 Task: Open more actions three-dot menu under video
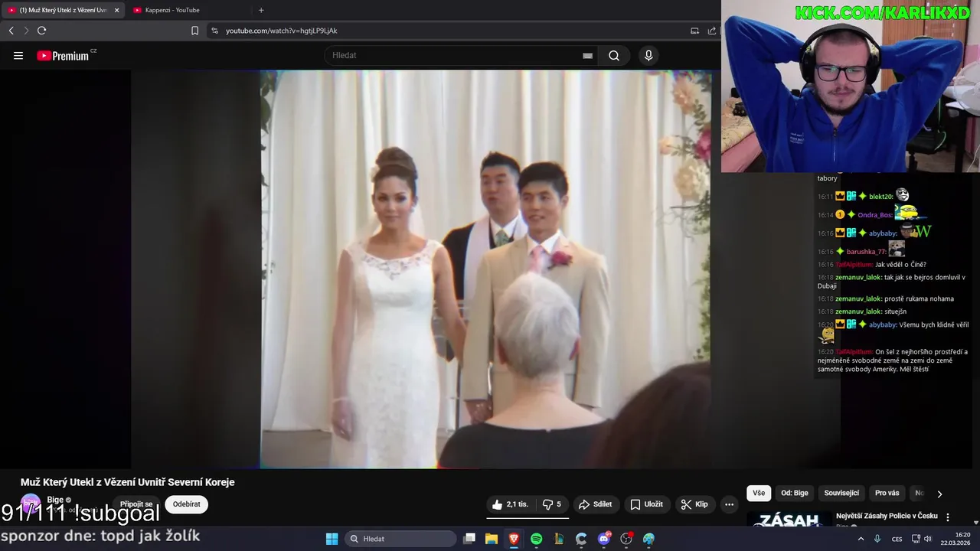729,504
